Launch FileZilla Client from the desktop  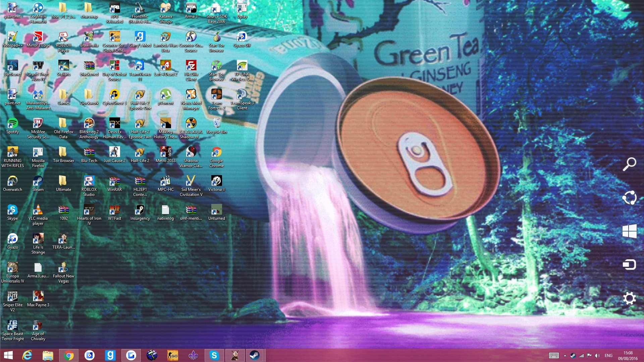(x=191, y=70)
